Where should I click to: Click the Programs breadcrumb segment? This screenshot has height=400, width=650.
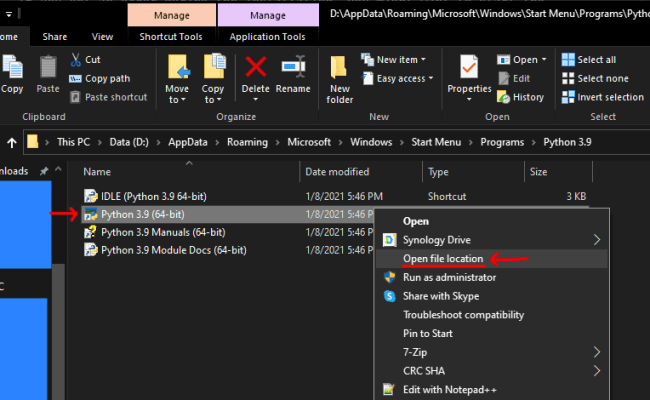pyautogui.click(x=502, y=142)
